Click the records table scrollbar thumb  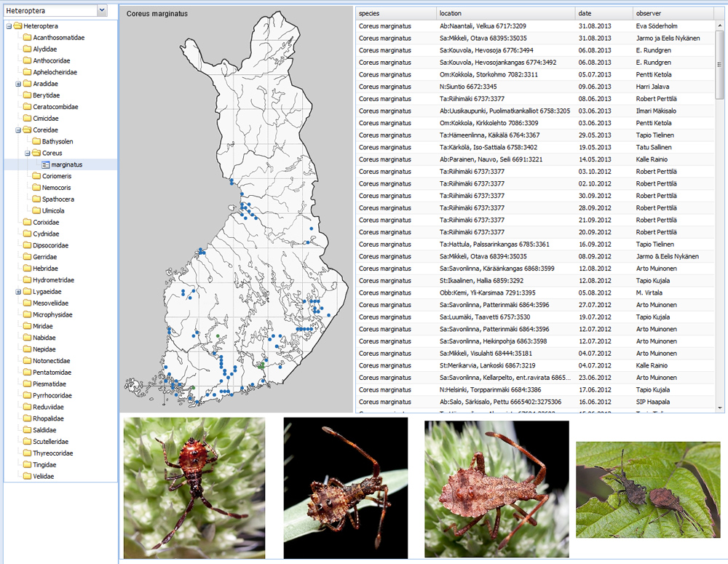coord(720,65)
